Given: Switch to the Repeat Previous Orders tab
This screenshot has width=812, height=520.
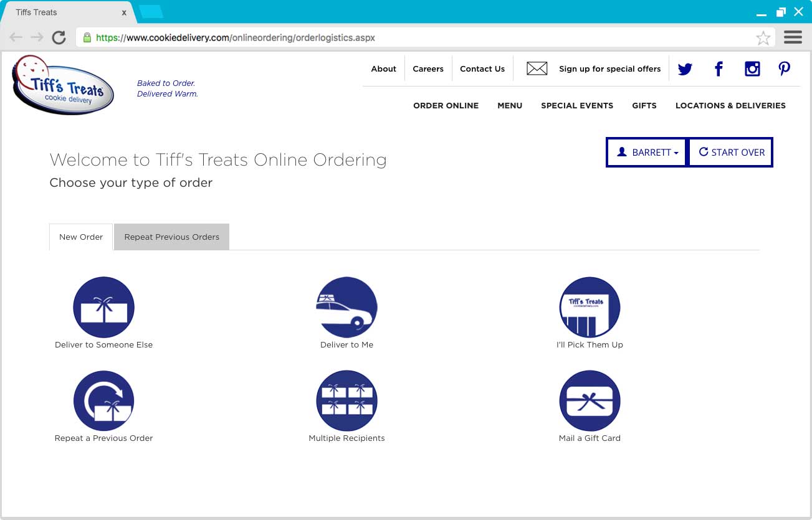Looking at the screenshot, I should (172, 237).
